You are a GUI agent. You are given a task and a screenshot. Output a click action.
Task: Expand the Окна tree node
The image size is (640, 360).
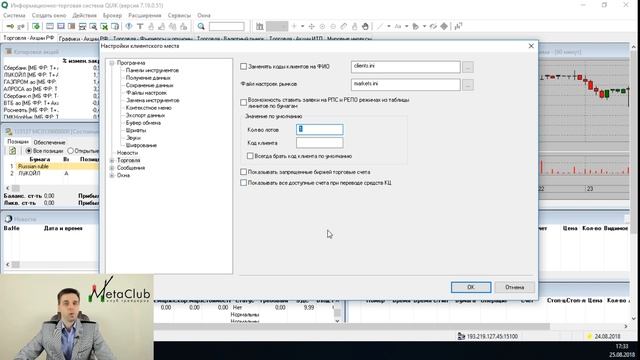[112, 176]
